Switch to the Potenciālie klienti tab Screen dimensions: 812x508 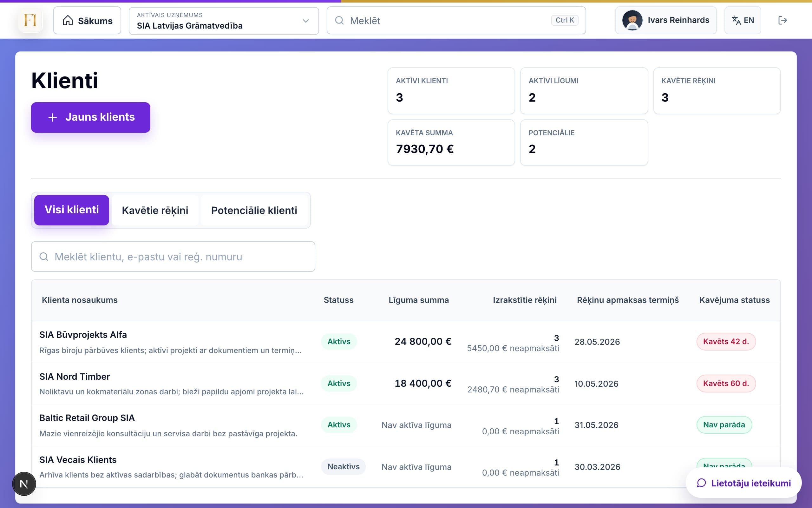[x=254, y=210]
